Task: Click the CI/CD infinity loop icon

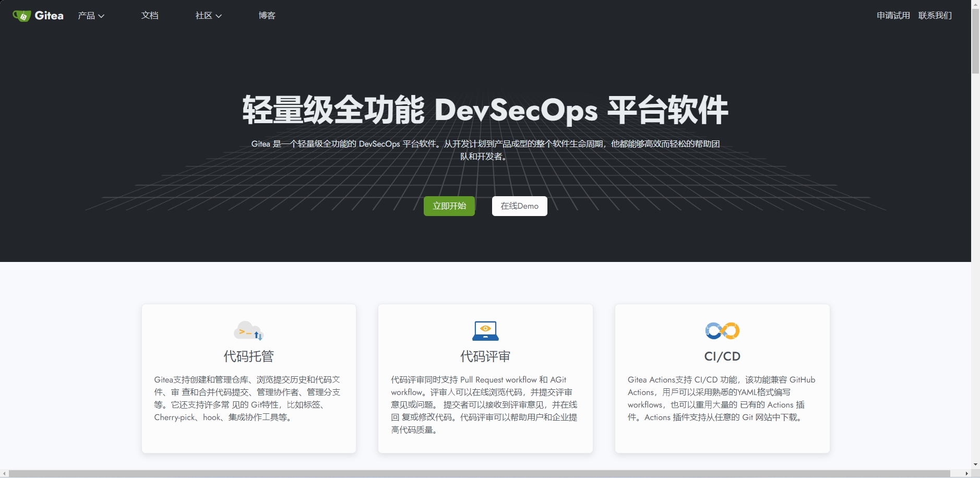Action: tap(722, 331)
